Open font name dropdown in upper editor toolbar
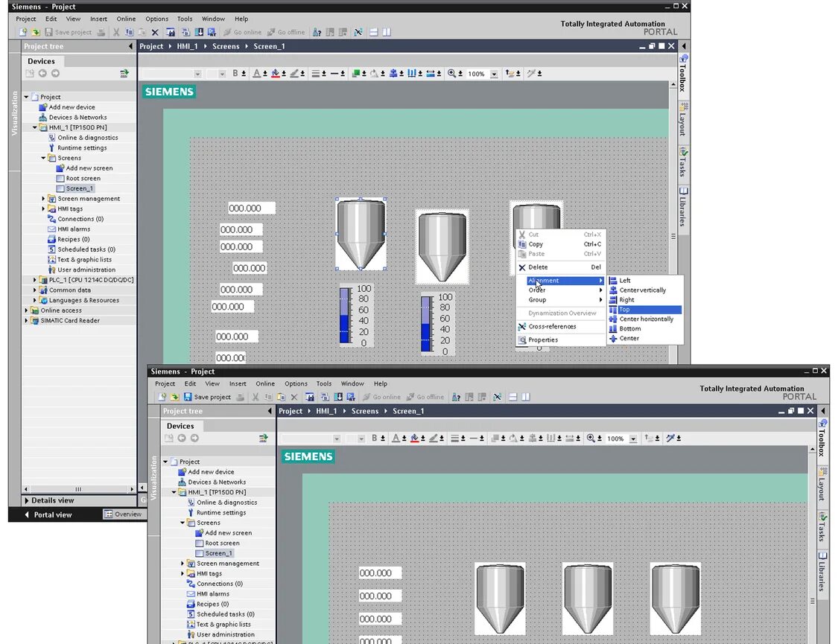The image size is (838, 644). 197,74
